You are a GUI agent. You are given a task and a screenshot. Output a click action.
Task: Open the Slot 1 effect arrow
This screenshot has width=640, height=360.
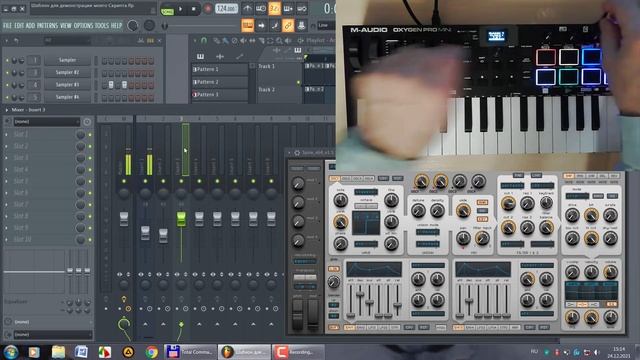point(7,134)
